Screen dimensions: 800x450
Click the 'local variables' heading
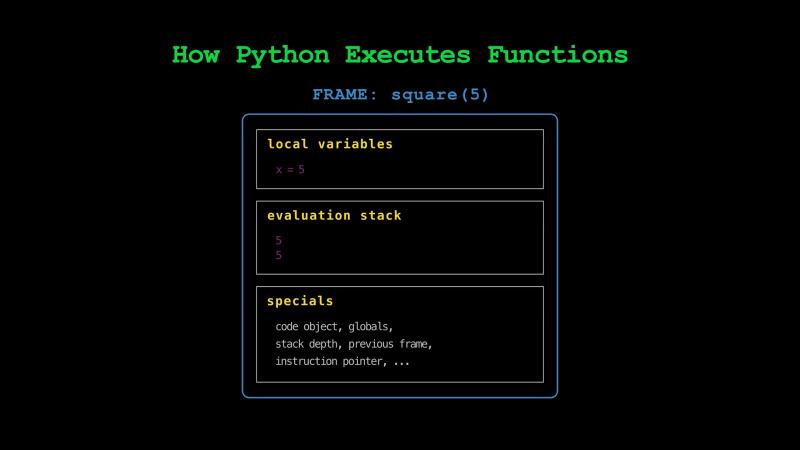click(x=330, y=144)
